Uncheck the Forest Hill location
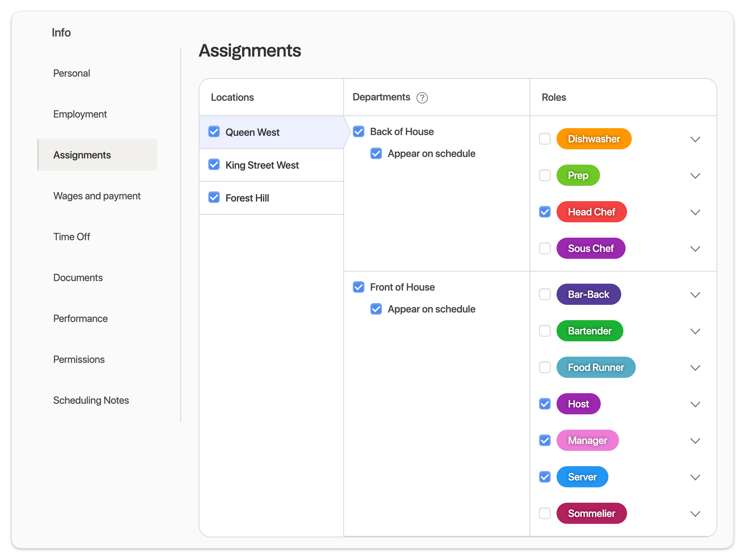This screenshot has height=560, width=745. (214, 197)
